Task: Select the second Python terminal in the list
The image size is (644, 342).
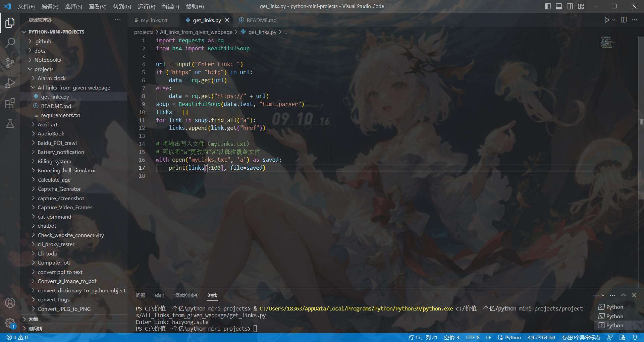Action: [614, 316]
